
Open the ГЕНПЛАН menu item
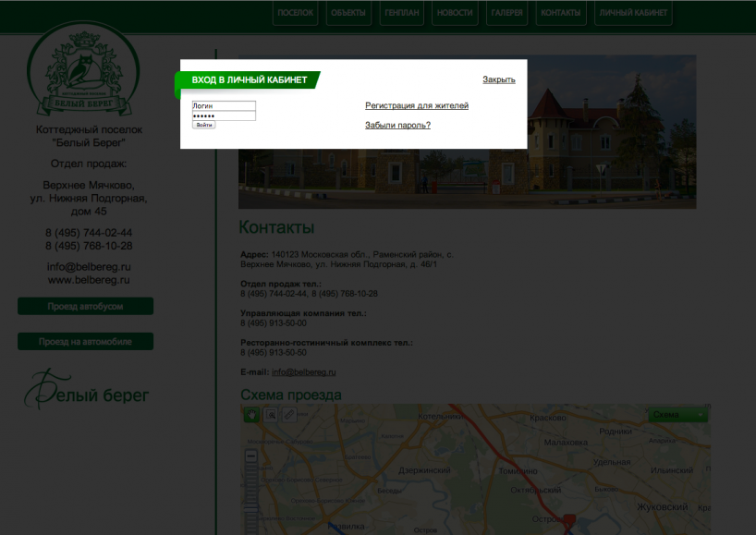click(402, 13)
